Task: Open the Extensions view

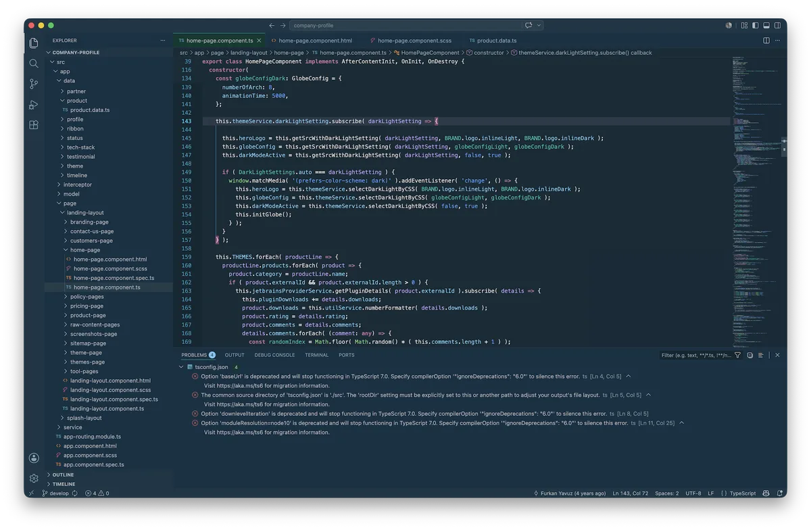Action: coord(34,125)
